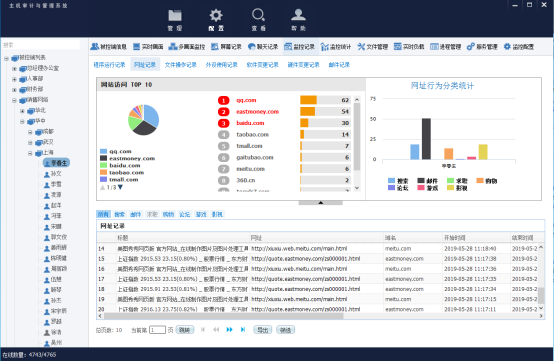
Task: Click qq.com in Top 10 list
Action: 246,100
